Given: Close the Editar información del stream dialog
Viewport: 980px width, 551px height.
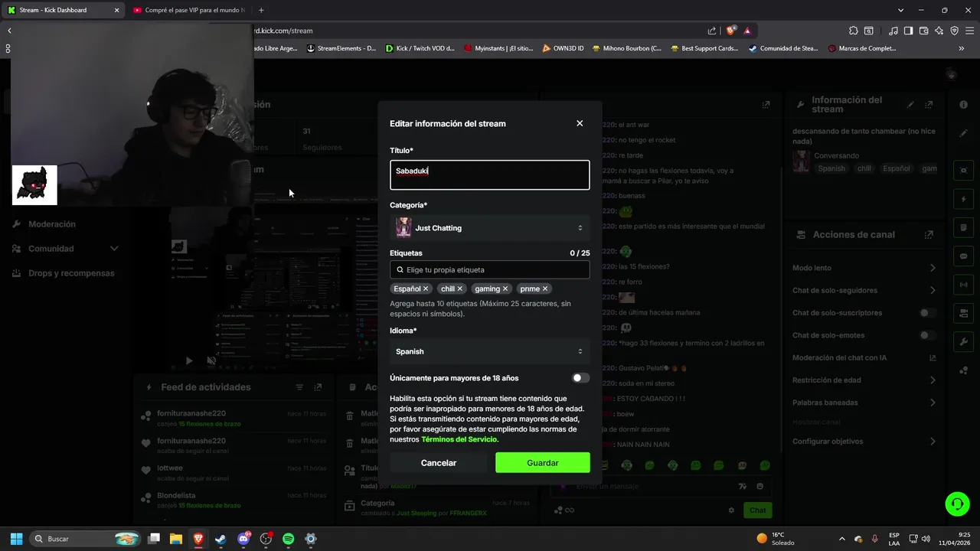Looking at the screenshot, I should 580,123.
